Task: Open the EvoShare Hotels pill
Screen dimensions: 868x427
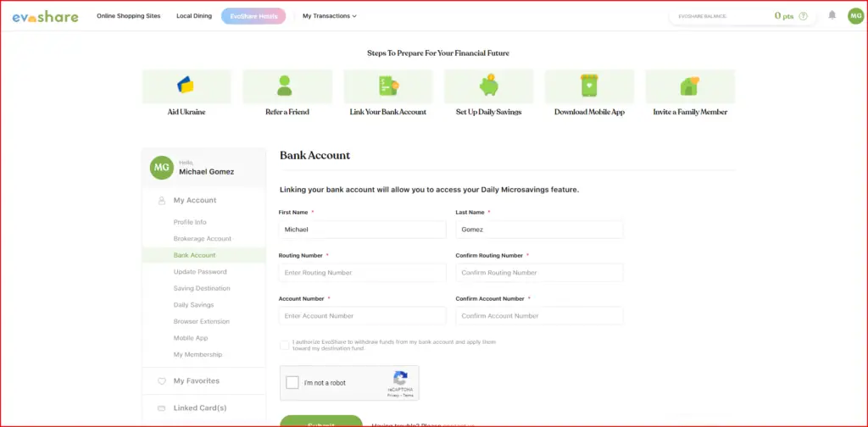Action: (x=253, y=16)
